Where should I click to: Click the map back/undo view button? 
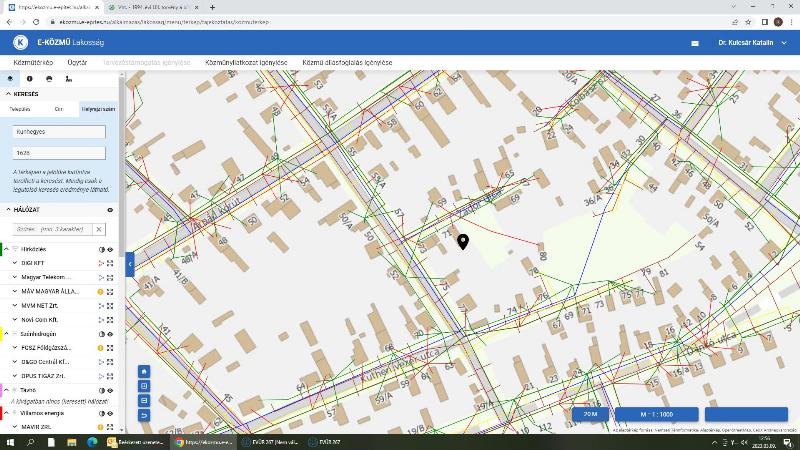click(144, 415)
